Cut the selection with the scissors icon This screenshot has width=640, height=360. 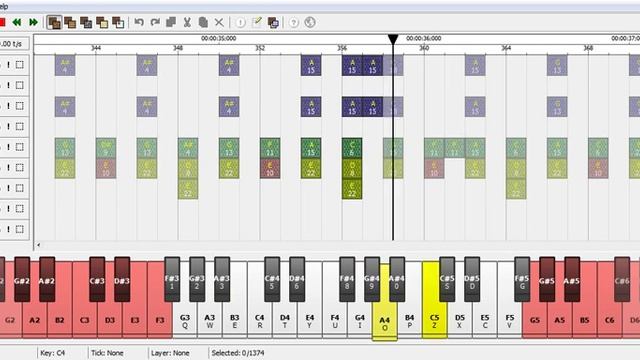coord(187,22)
